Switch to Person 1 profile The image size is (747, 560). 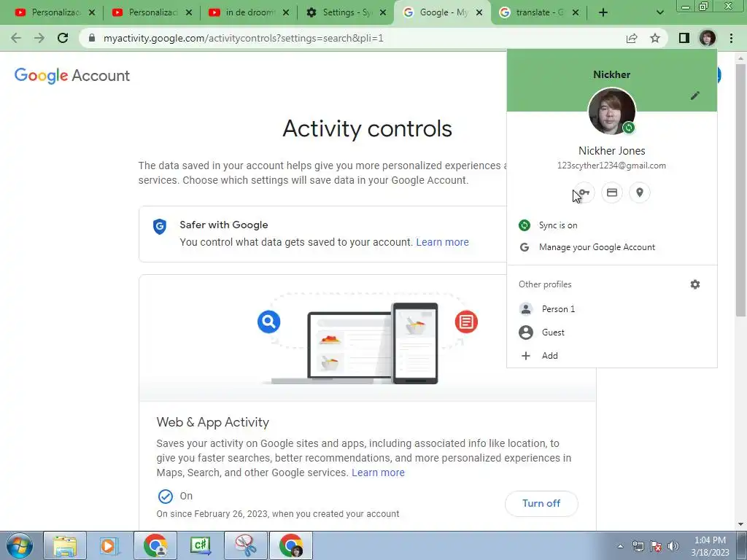(612, 309)
